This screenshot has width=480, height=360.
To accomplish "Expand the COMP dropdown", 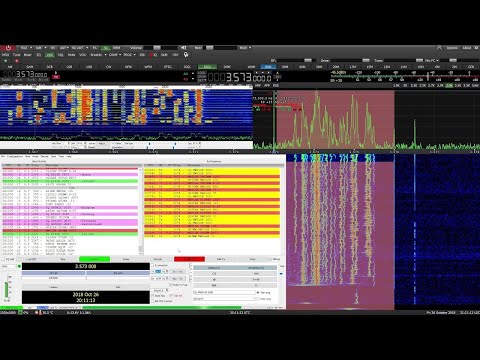I will [115, 55].
